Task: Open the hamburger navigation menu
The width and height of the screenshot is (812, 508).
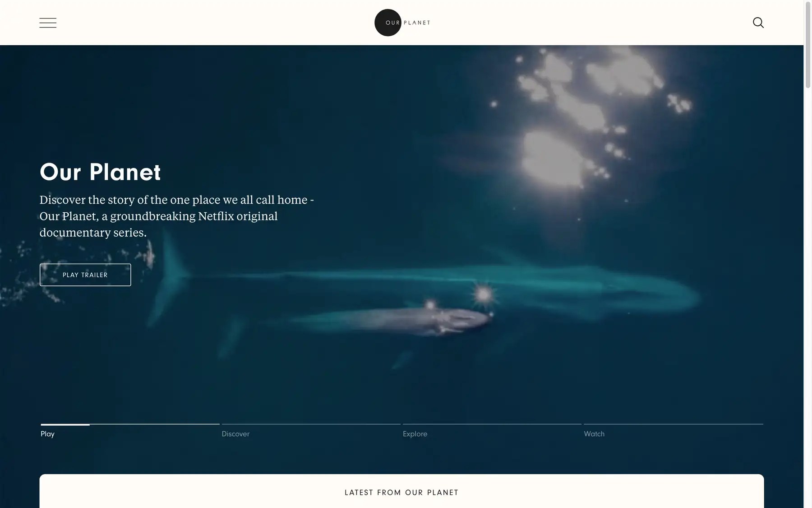Action: pyautogui.click(x=48, y=23)
